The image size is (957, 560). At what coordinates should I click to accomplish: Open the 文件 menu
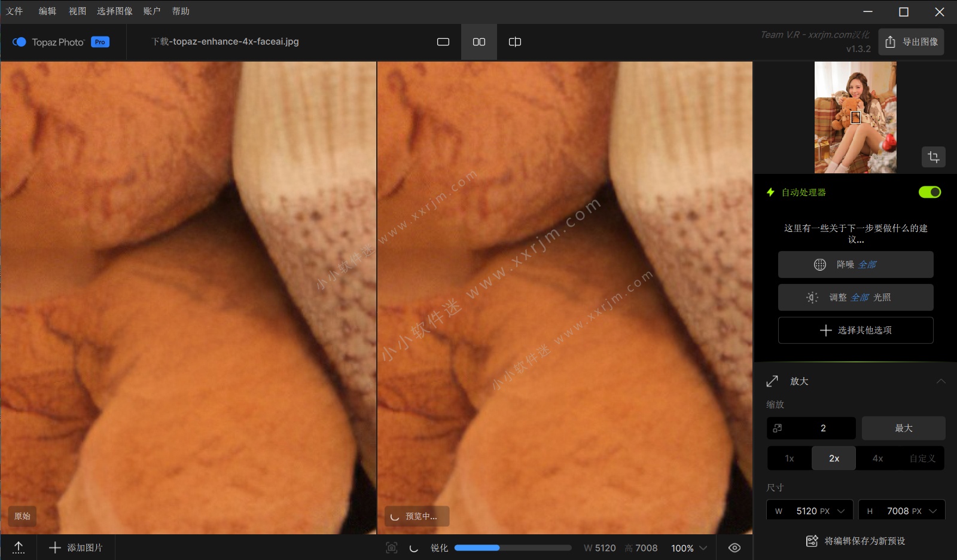pyautogui.click(x=15, y=11)
